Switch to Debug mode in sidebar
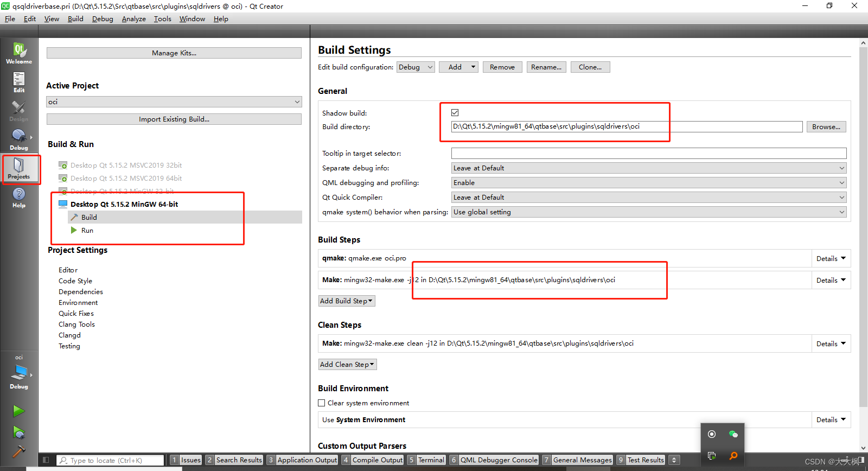This screenshot has width=868, height=471. click(x=19, y=139)
